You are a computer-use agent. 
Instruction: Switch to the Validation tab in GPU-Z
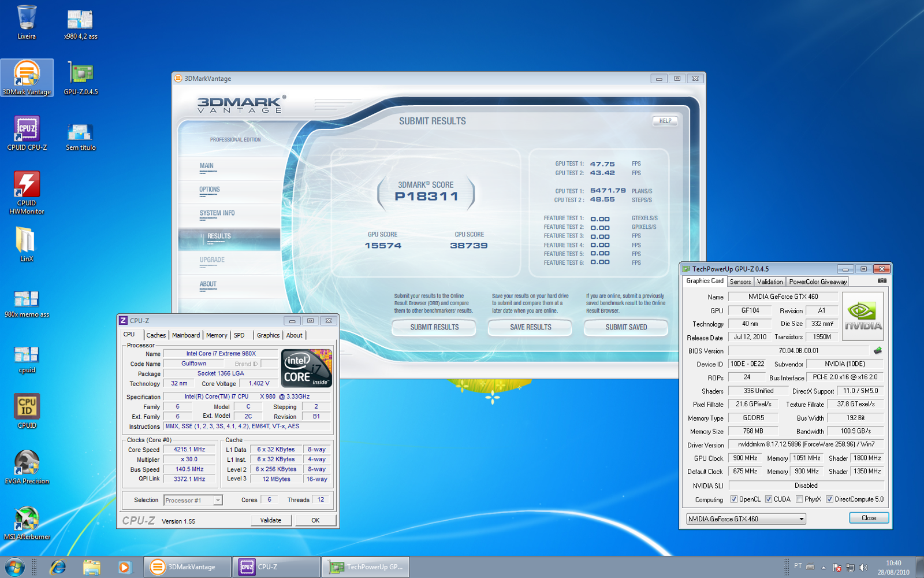pos(770,282)
